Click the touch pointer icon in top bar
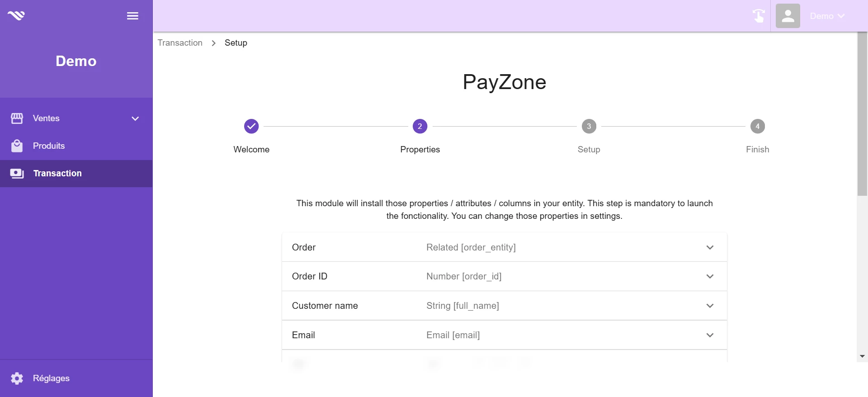 click(759, 16)
